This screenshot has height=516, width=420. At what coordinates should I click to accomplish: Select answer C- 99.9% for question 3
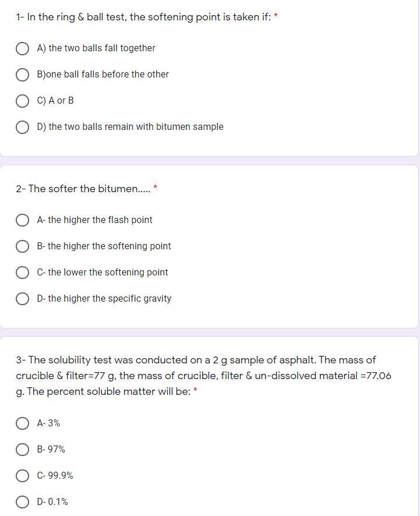click(23, 476)
